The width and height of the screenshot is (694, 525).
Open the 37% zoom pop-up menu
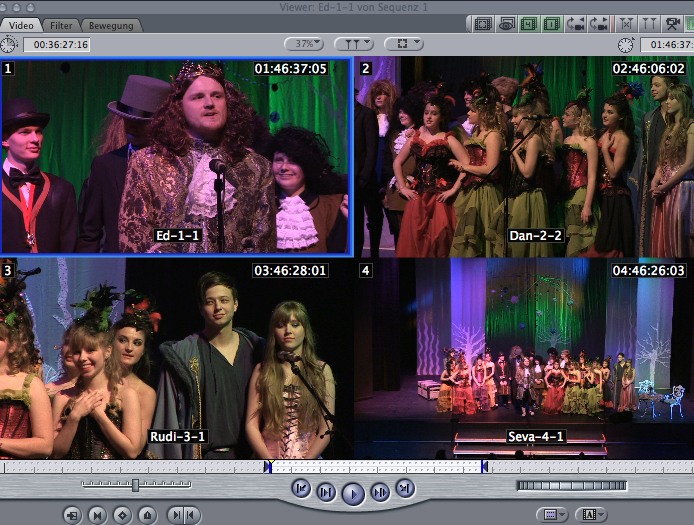pyautogui.click(x=304, y=44)
